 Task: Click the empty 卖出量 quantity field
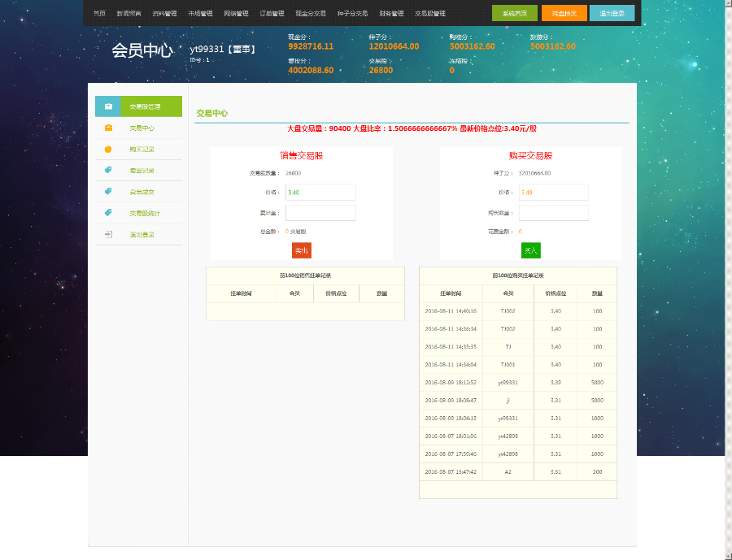tap(320, 212)
